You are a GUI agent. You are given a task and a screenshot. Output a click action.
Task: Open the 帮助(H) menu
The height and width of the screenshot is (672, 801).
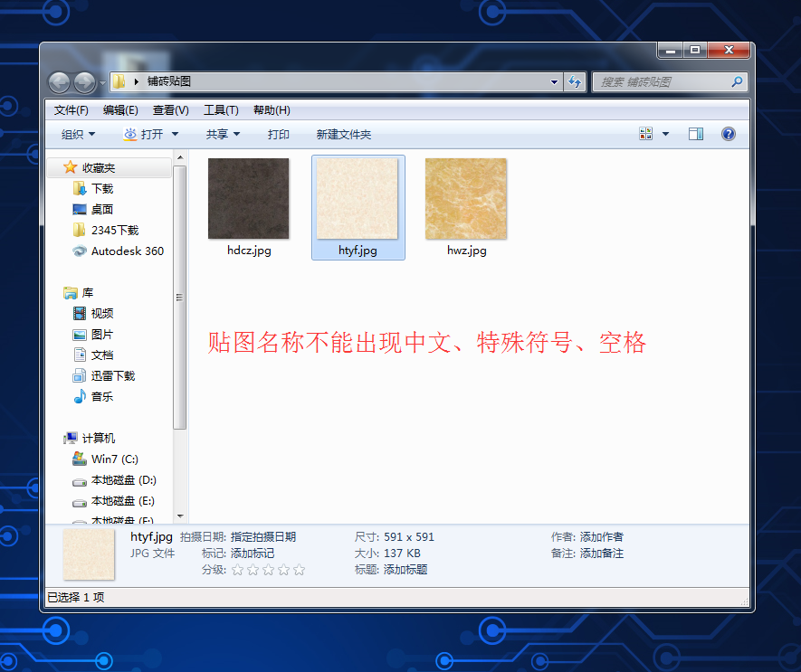coord(272,109)
